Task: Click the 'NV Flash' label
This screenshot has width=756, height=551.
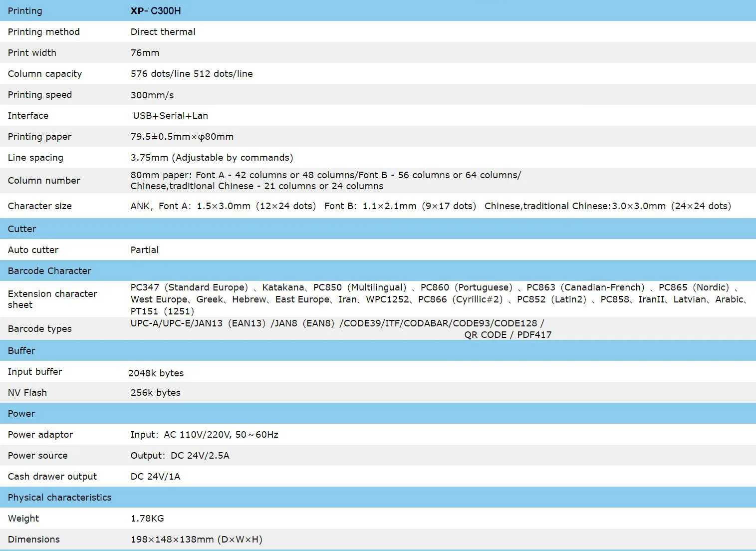Action: 27,393
